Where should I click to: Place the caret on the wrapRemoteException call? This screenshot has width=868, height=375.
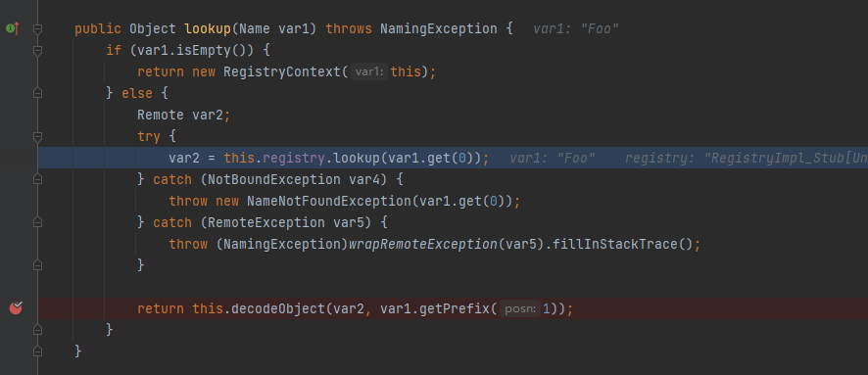click(422, 244)
